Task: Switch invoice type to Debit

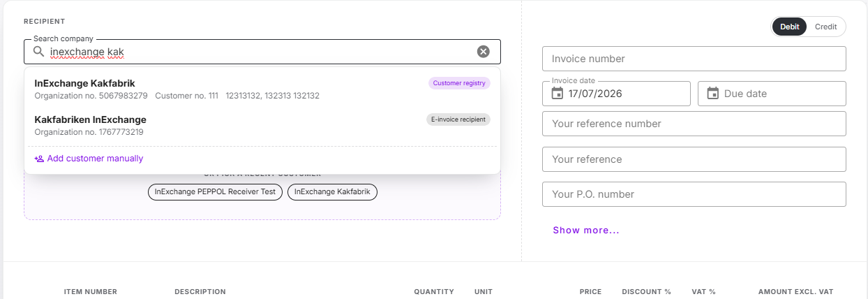Action: click(790, 27)
